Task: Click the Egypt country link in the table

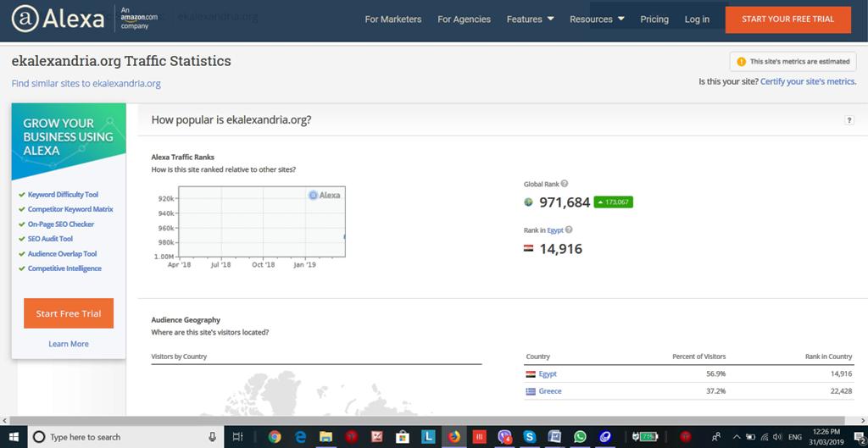Action: coord(548,373)
